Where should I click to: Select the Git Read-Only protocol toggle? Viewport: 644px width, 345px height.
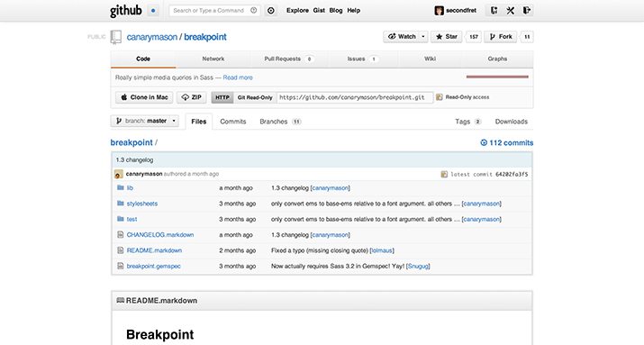[x=255, y=97]
